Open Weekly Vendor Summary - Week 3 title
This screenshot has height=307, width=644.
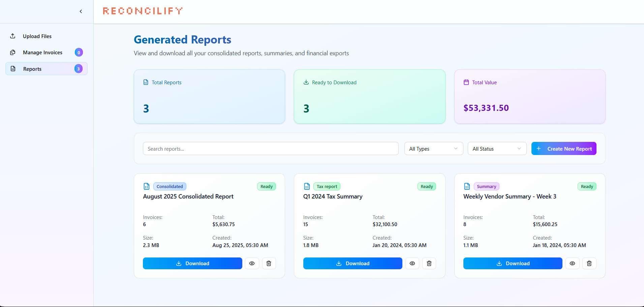click(510, 196)
